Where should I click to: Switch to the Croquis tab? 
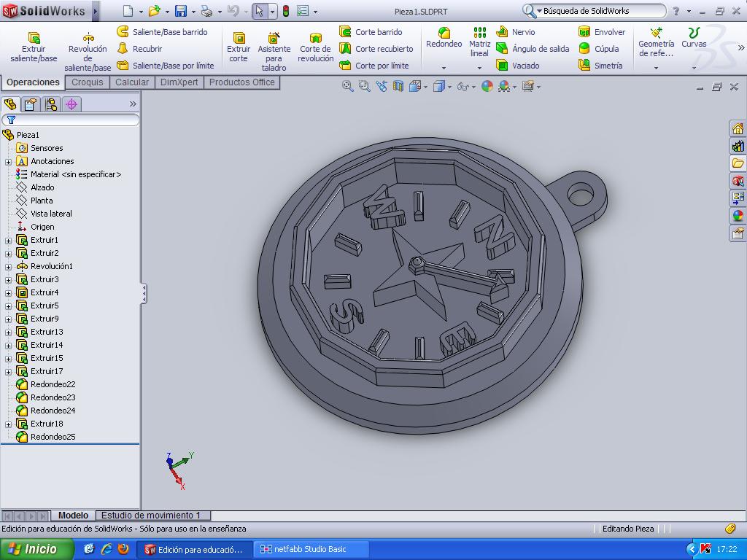(x=88, y=82)
